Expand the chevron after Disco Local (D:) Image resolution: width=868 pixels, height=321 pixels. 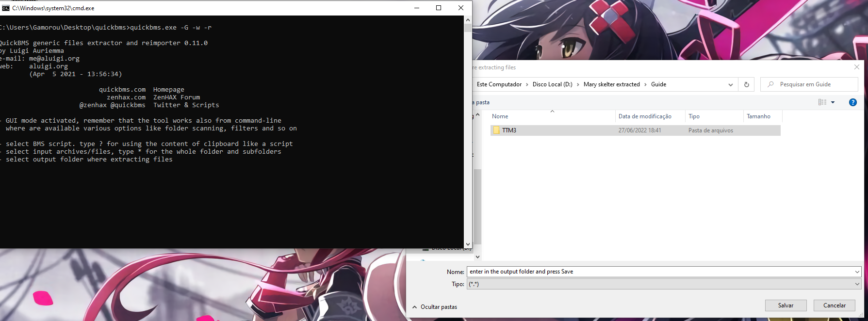click(x=578, y=84)
